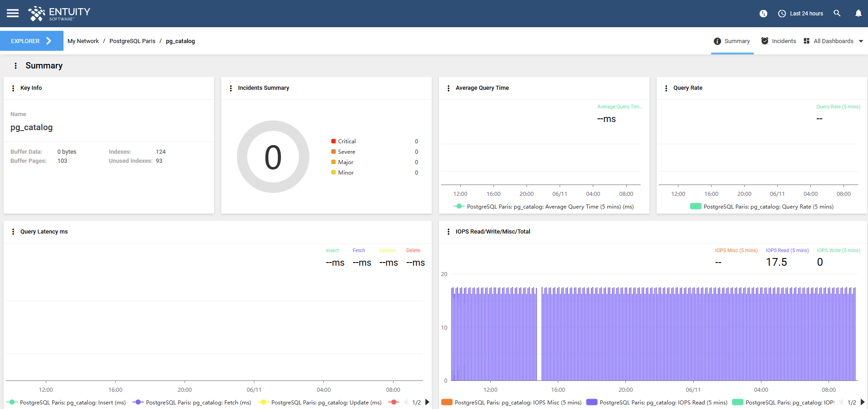Click the Major incidents row label
The width and height of the screenshot is (868, 409).
[x=346, y=162]
